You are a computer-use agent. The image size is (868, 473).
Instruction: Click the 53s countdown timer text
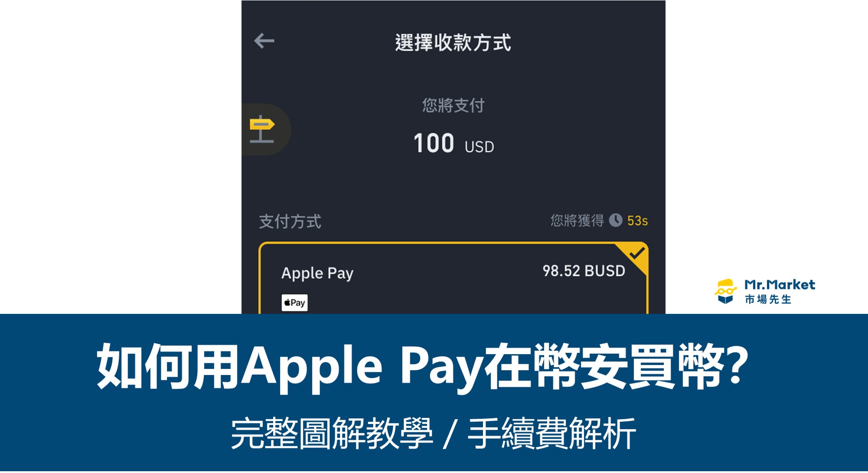(637, 221)
